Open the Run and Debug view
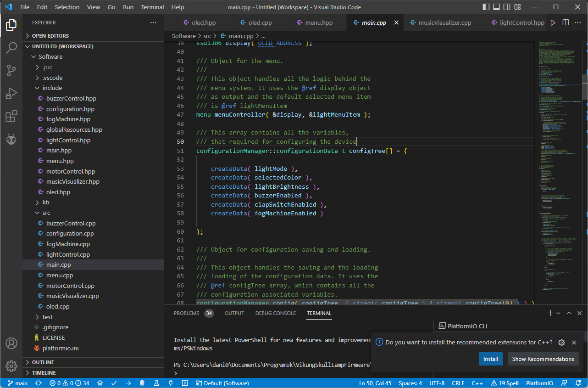The image size is (588, 388). 11,93
